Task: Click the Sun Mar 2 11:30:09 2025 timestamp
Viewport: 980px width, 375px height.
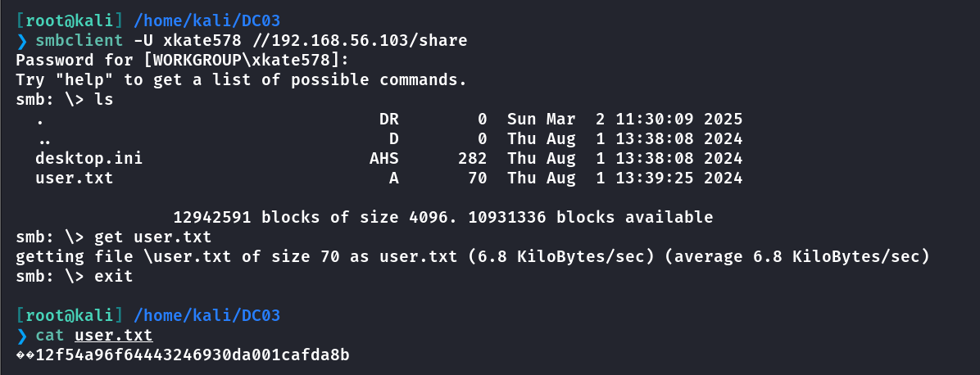Action: pos(625,120)
